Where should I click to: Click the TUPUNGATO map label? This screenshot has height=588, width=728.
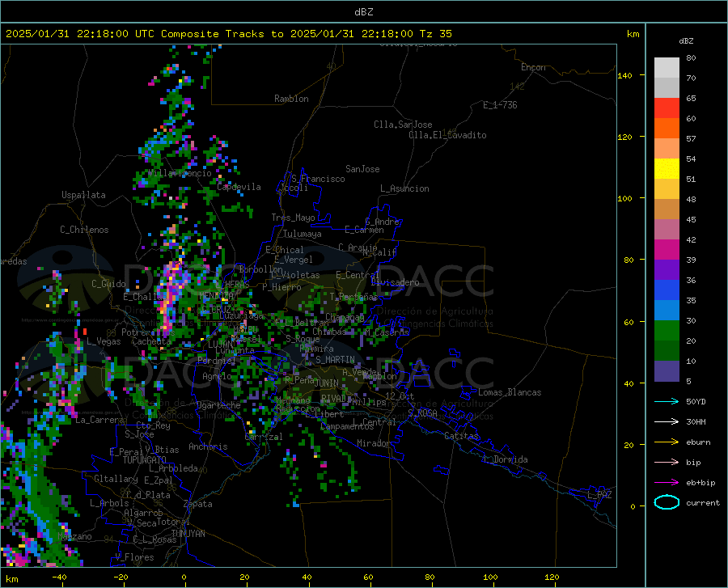click(145, 460)
